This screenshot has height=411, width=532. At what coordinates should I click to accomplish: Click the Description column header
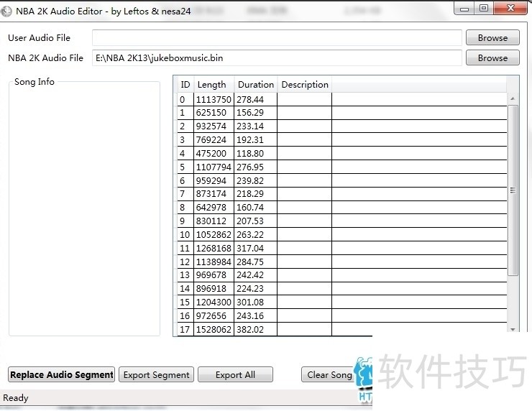(x=304, y=85)
